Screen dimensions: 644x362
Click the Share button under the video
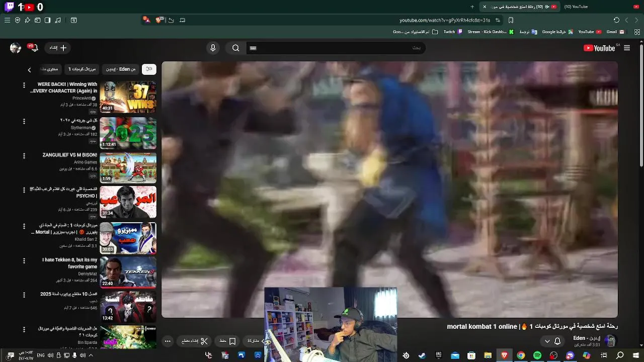pyautogui.click(x=255, y=341)
